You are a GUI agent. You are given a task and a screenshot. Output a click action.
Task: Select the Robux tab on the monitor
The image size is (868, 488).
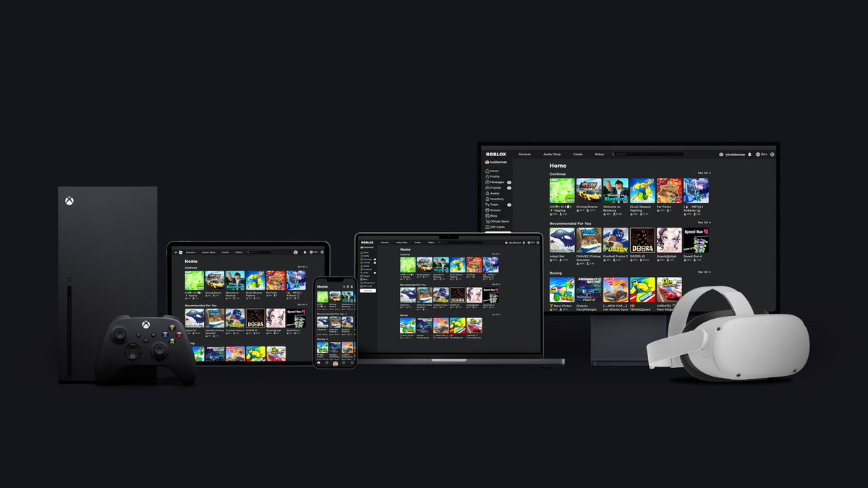600,154
